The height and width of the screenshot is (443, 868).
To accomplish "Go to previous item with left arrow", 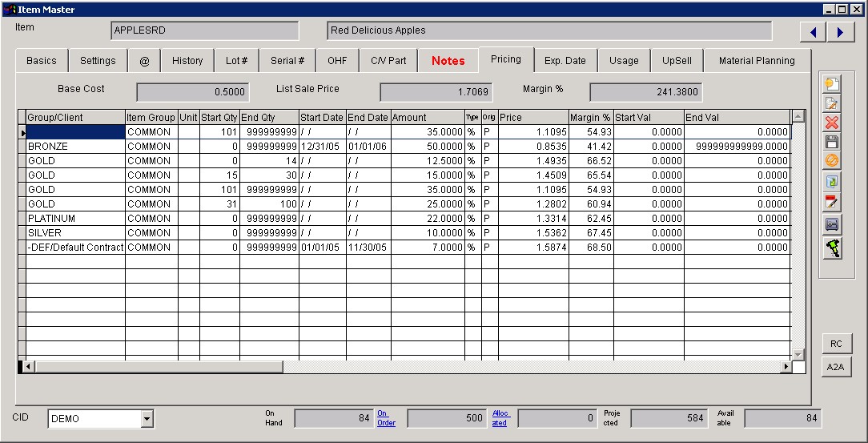I will [814, 32].
